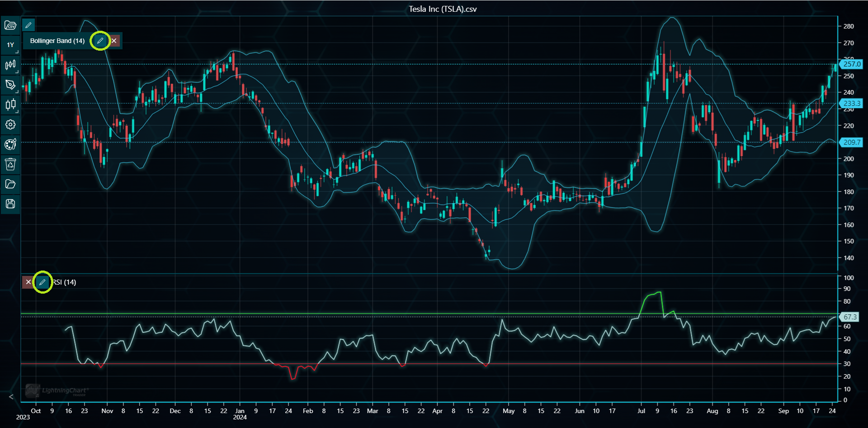Click the pencil button above the Bollinger Band label

point(28,25)
